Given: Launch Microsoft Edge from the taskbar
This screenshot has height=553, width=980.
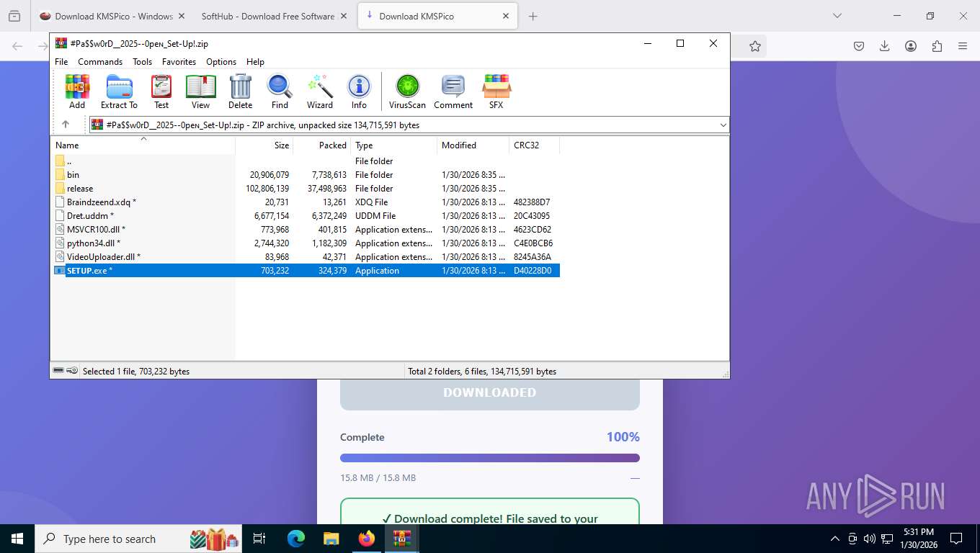Looking at the screenshot, I should tap(296, 539).
